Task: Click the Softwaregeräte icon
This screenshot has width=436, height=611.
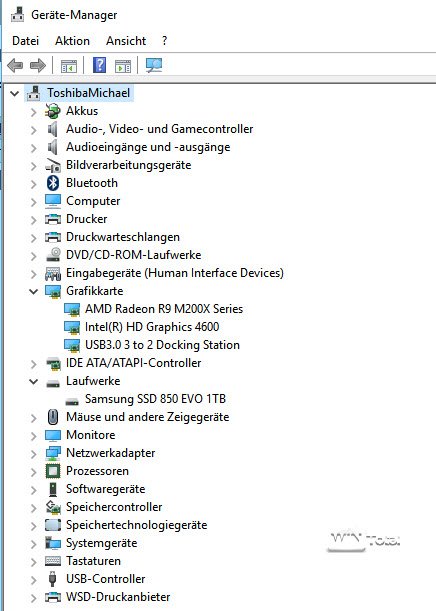Action: click(53, 489)
